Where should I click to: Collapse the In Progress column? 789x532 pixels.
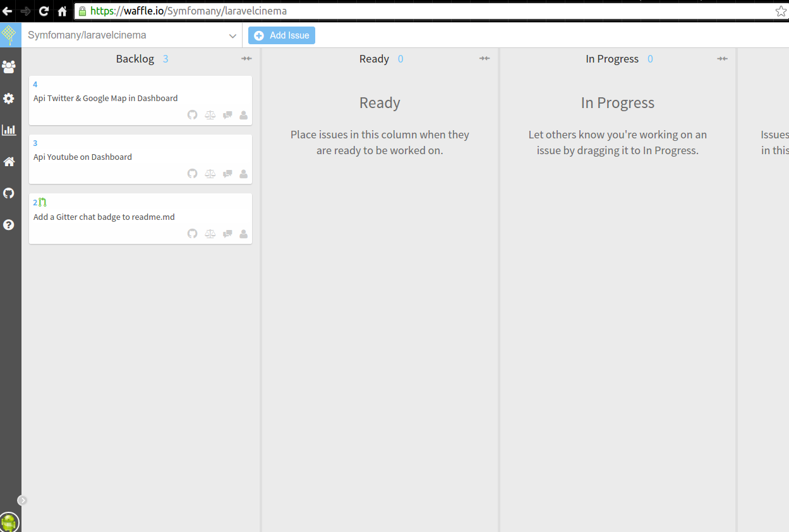click(x=723, y=59)
